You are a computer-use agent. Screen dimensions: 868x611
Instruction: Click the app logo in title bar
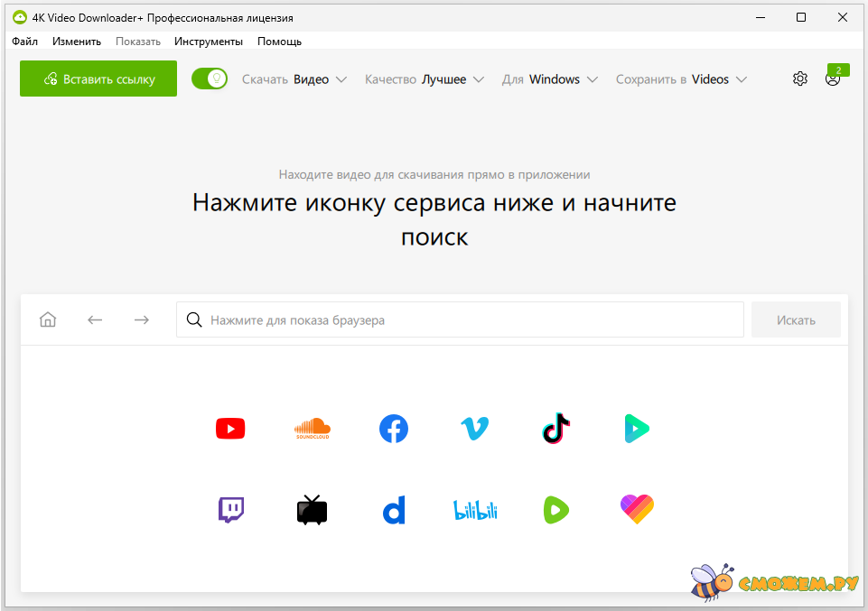[x=19, y=18]
